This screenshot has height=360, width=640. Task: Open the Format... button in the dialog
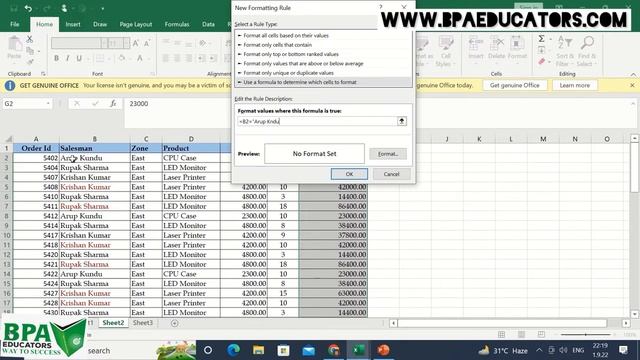388,154
